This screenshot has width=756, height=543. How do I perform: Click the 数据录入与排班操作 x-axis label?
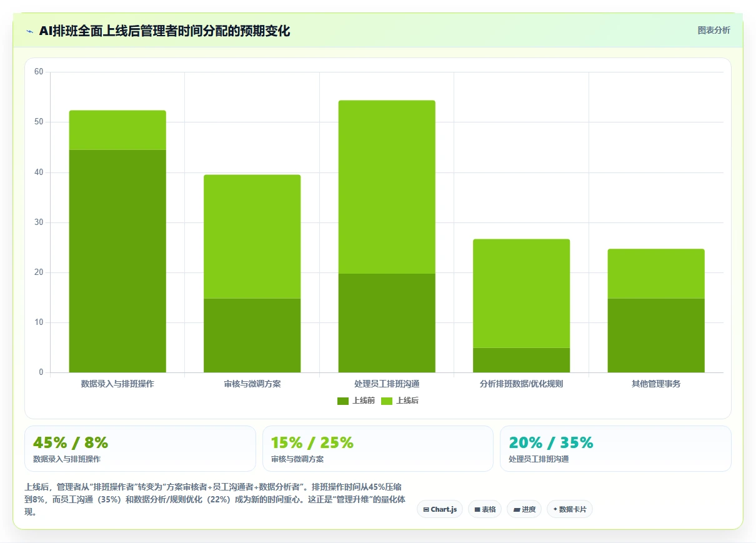[x=117, y=384]
